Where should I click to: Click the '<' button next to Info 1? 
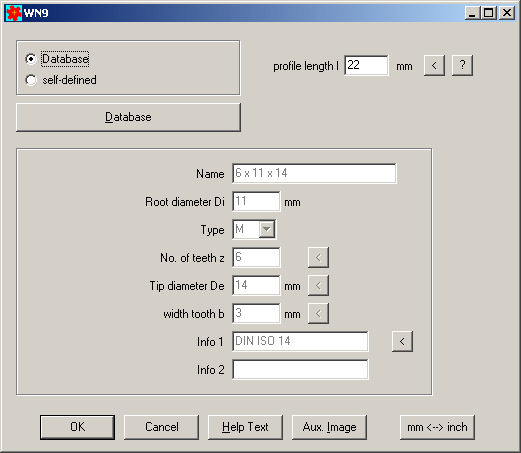coord(402,341)
